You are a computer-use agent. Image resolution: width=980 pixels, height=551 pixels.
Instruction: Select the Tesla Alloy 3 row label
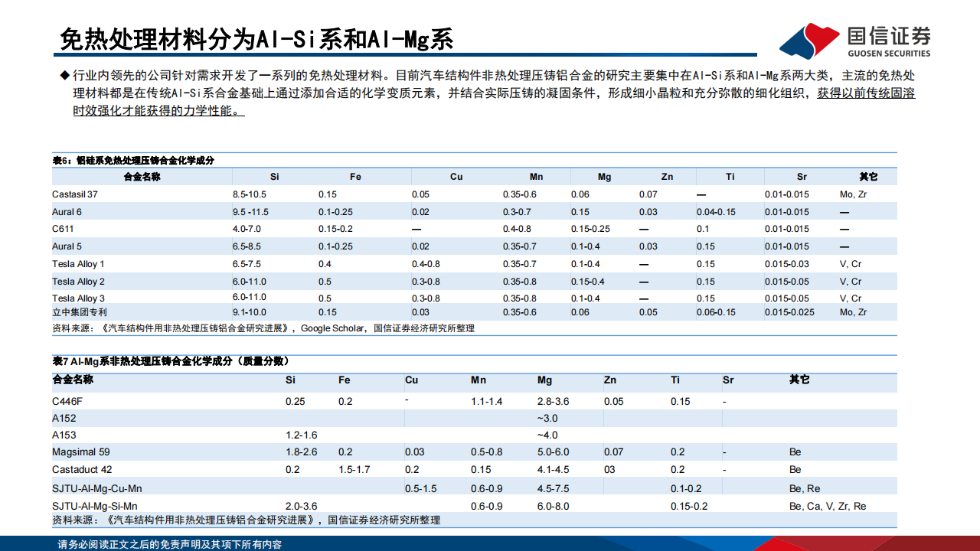78,298
